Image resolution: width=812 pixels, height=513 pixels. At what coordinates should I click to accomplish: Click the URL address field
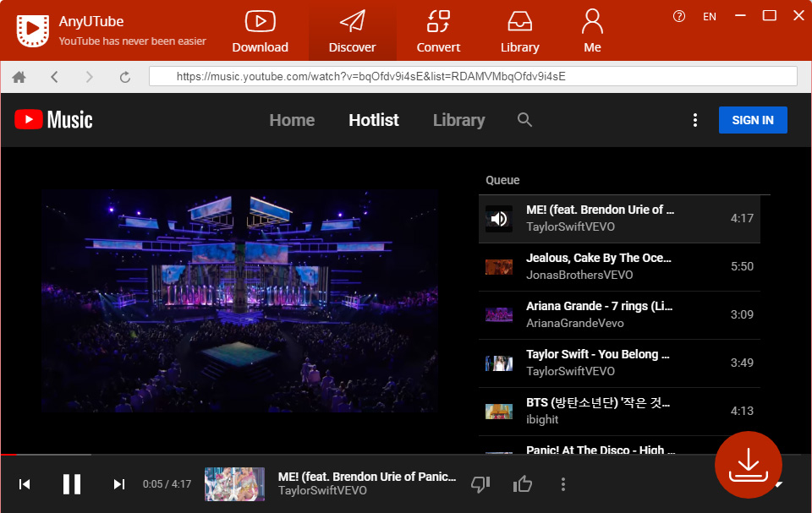click(x=473, y=77)
